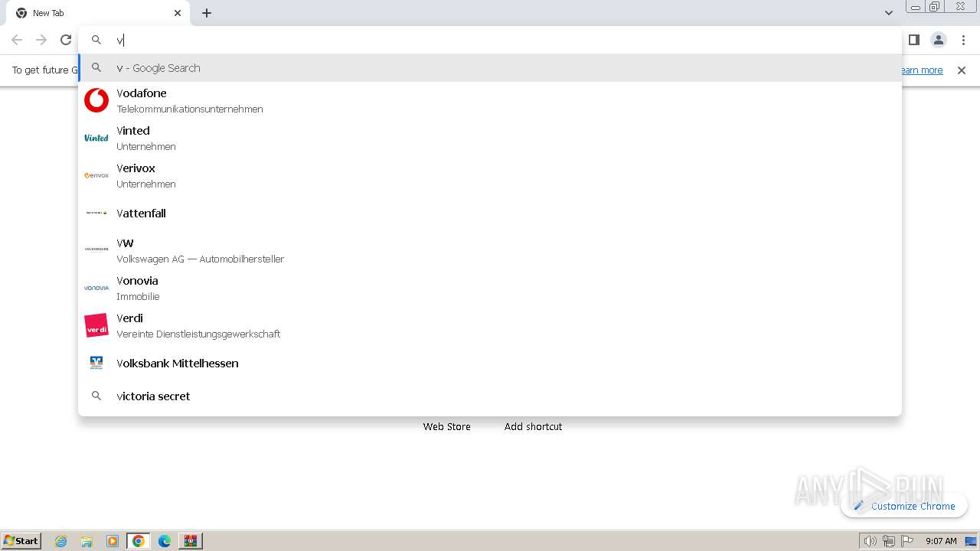Select 'v - Google Search' suggestion

coord(490,67)
